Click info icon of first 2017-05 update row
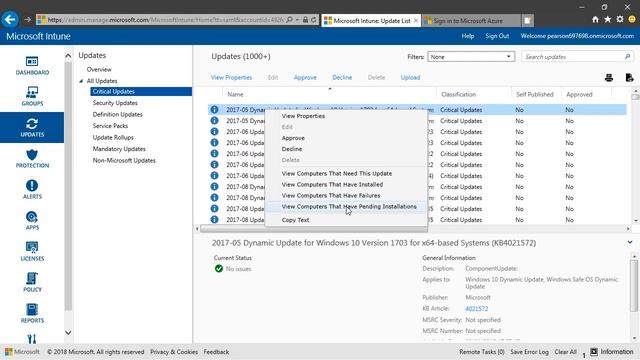Viewport: 640px width, 360px height. (x=214, y=109)
